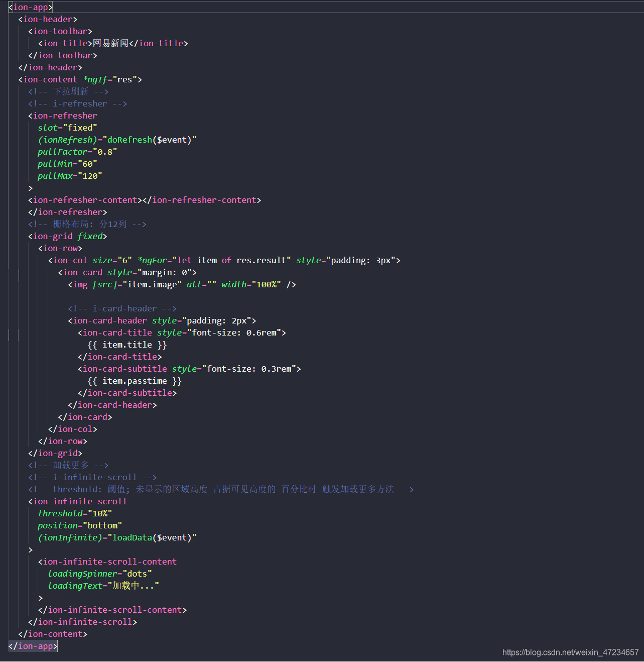Screen dimensions: 644x662
Task: Click the closing ion-card-title tag
Action: pyautogui.click(x=120, y=357)
